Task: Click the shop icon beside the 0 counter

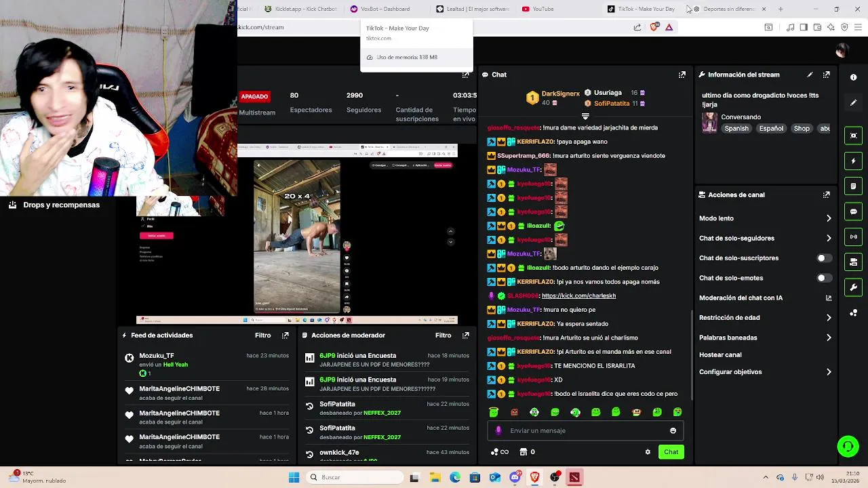Action: pyautogui.click(x=524, y=452)
